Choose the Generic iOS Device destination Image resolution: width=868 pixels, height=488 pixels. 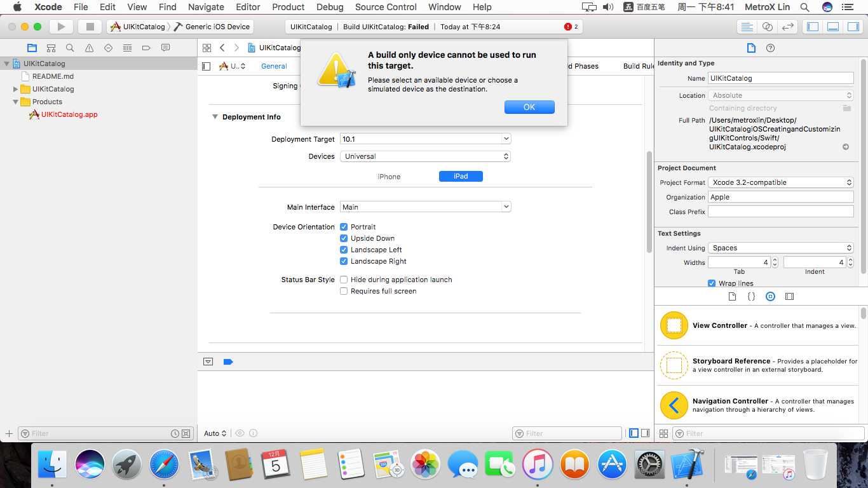click(x=212, y=27)
